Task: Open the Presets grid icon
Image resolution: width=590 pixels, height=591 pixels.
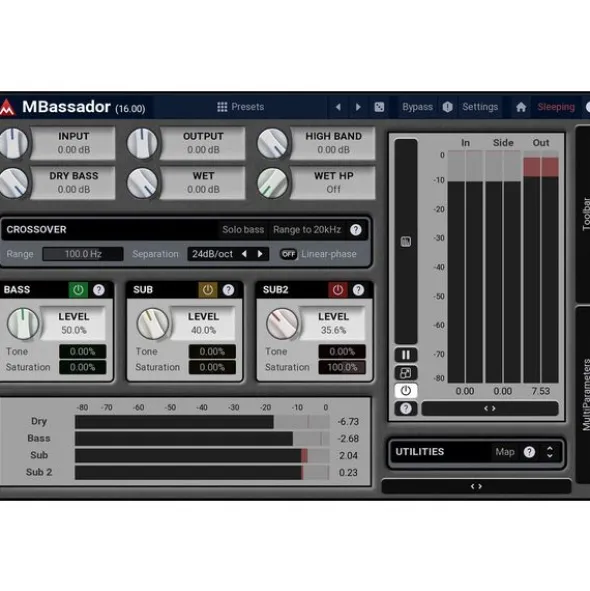Action: (x=222, y=107)
